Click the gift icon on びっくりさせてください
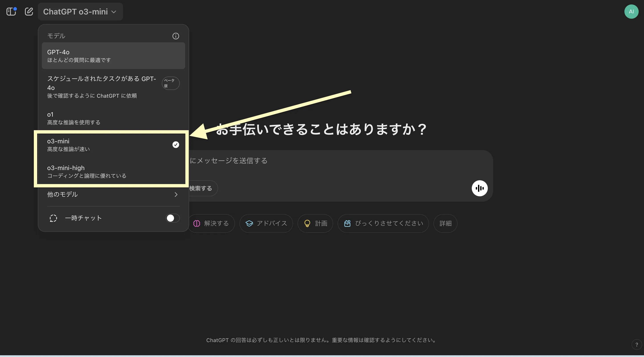This screenshot has height=357, width=644. 347,223
